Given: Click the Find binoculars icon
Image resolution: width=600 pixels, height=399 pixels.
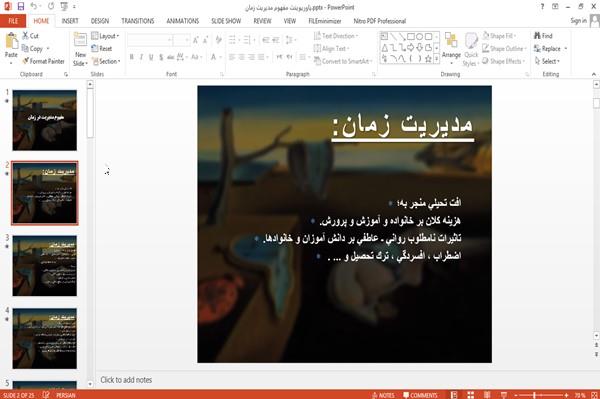Looking at the screenshot, I should 537,36.
